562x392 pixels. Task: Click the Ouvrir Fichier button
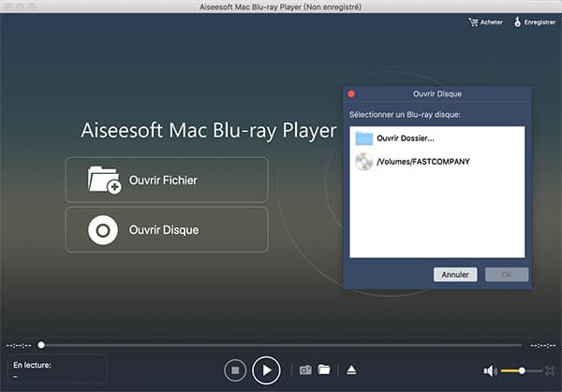tap(167, 180)
